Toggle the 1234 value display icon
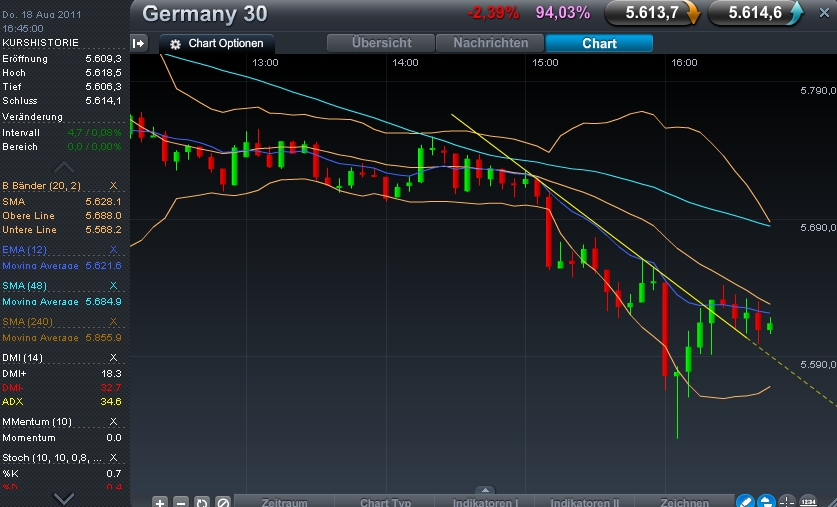The width and height of the screenshot is (837, 507). click(809, 501)
